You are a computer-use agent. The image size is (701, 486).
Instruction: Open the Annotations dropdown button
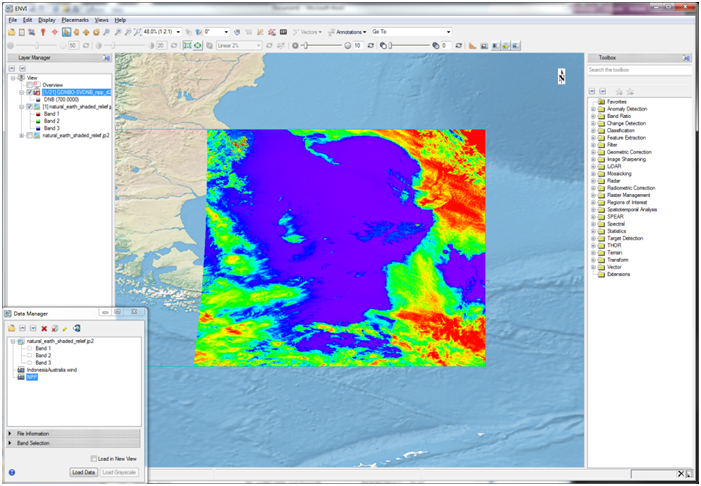coord(349,32)
